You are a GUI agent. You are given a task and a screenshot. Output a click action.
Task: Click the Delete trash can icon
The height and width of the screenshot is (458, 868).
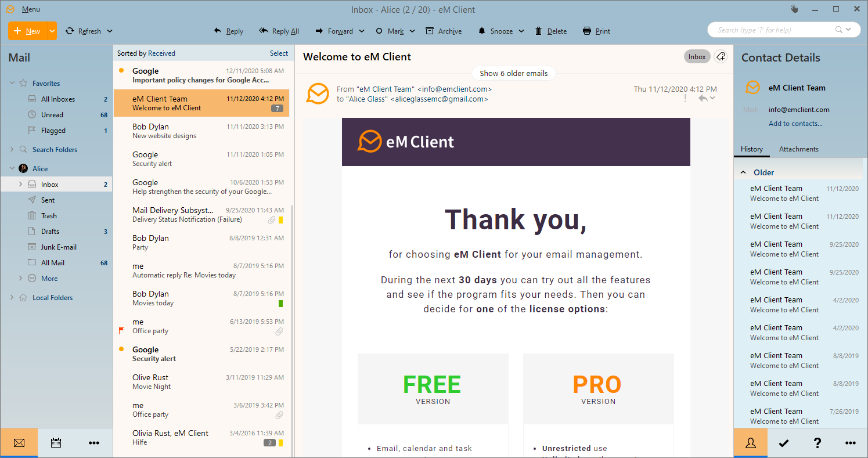539,31
